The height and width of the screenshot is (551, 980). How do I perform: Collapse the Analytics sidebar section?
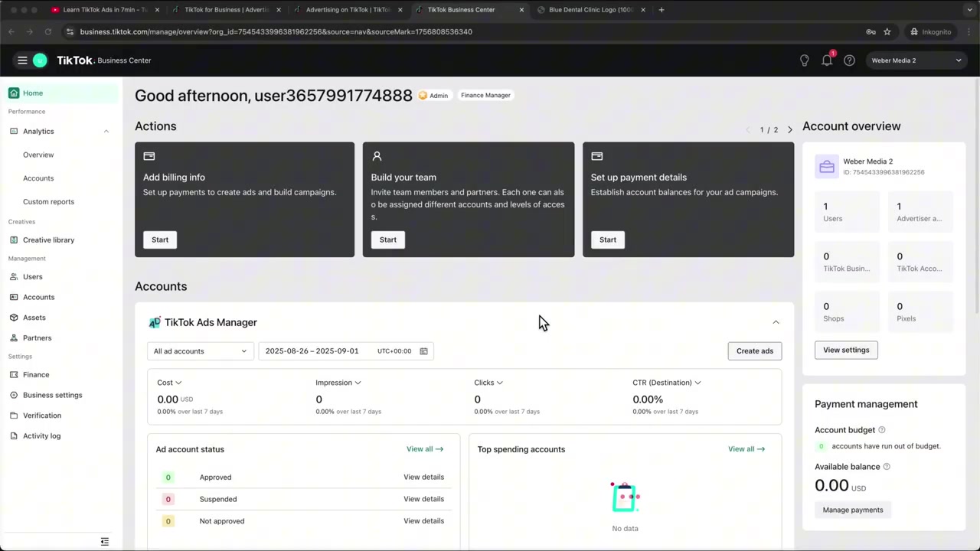coord(106,132)
